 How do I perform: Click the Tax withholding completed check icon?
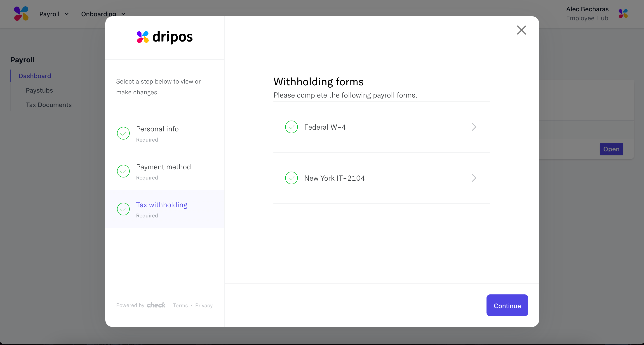123,209
